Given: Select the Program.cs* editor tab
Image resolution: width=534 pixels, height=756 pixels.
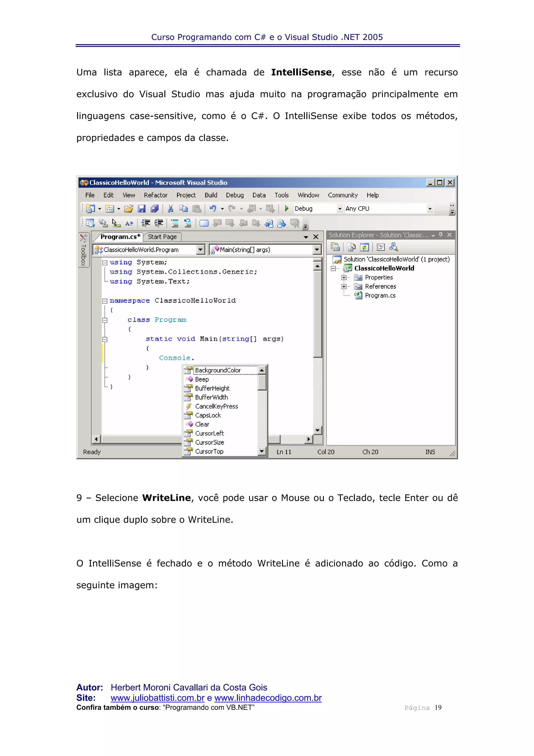Looking at the screenshot, I should coord(120,237).
